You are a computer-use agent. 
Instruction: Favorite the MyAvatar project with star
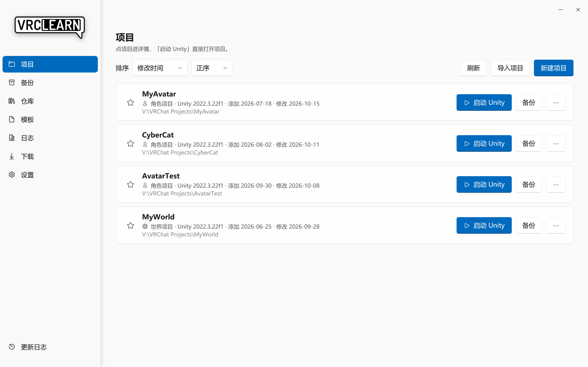click(131, 103)
